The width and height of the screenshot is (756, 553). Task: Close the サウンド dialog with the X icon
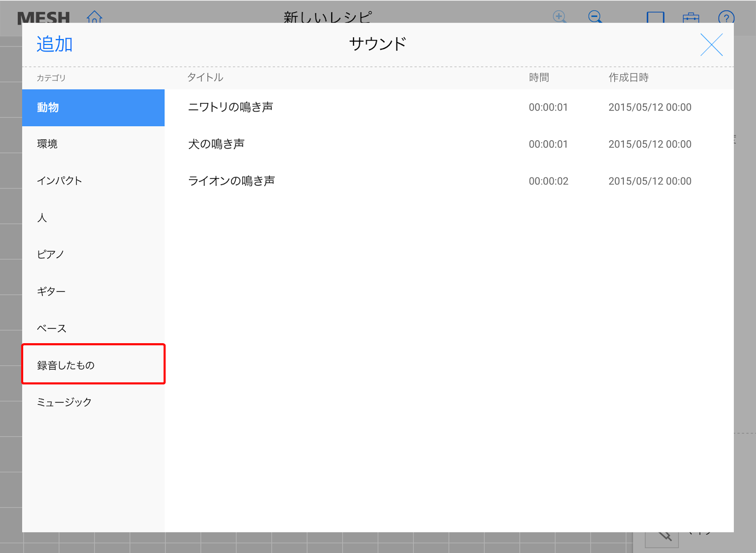[x=711, y=45]
